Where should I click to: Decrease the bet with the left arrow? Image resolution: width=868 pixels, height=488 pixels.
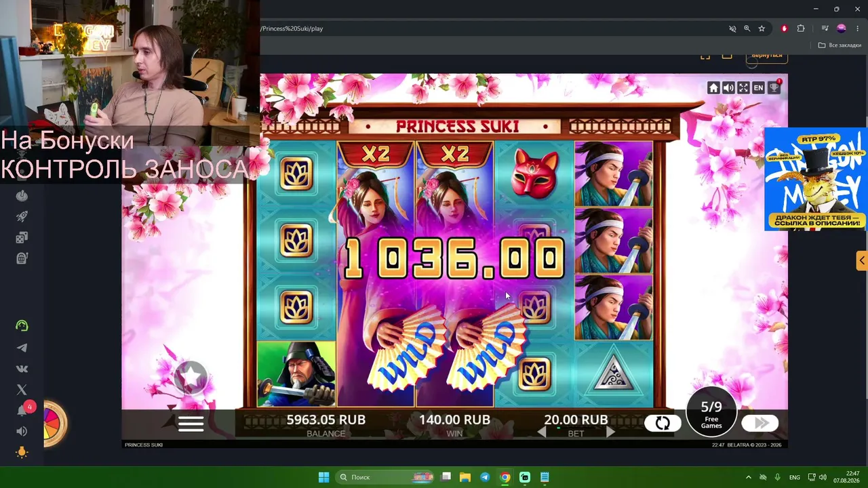point(542,432)
